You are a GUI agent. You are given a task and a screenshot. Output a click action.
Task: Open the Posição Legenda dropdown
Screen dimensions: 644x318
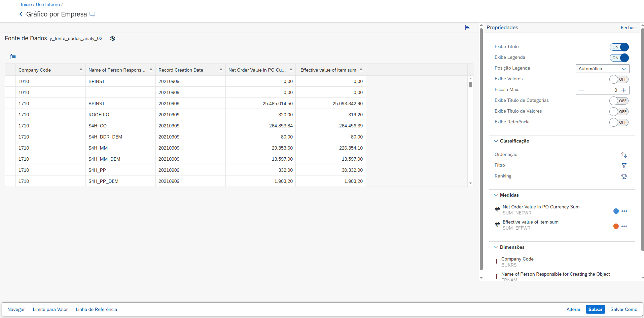click(602, 69)
